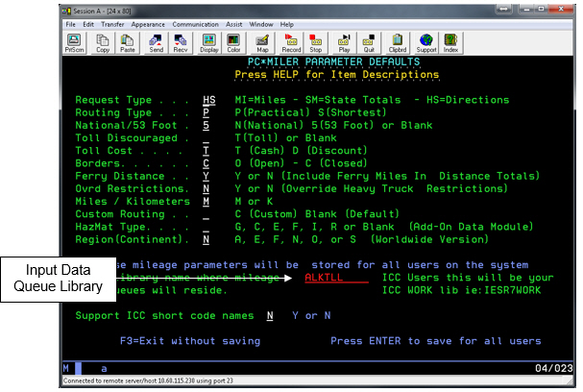583x392 pixels.
Task: Click the 'Request Type' label
Action: [113, 100]
